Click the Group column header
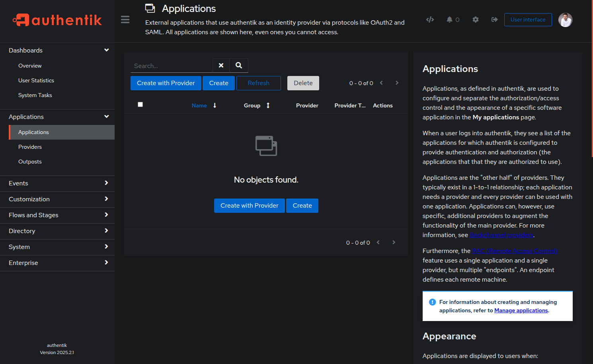The height and width of the screenshot is (364, 593). point(252,105)
